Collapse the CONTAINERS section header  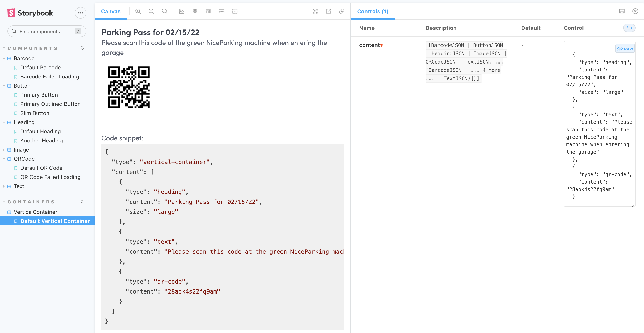31,202
